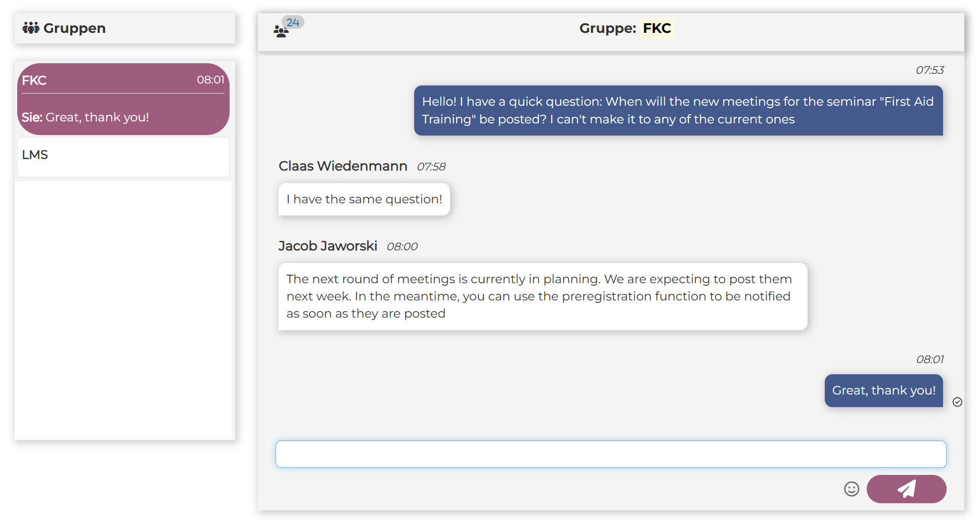Screen dimensions: 980x529
Task: Open the LMS group chat
Action: tap(123, 156)
